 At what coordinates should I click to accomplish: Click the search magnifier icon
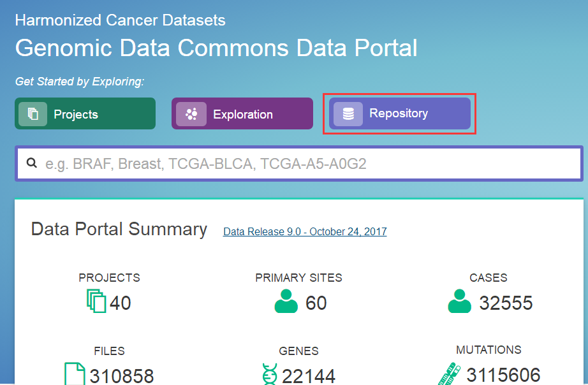tap(32, 163)
